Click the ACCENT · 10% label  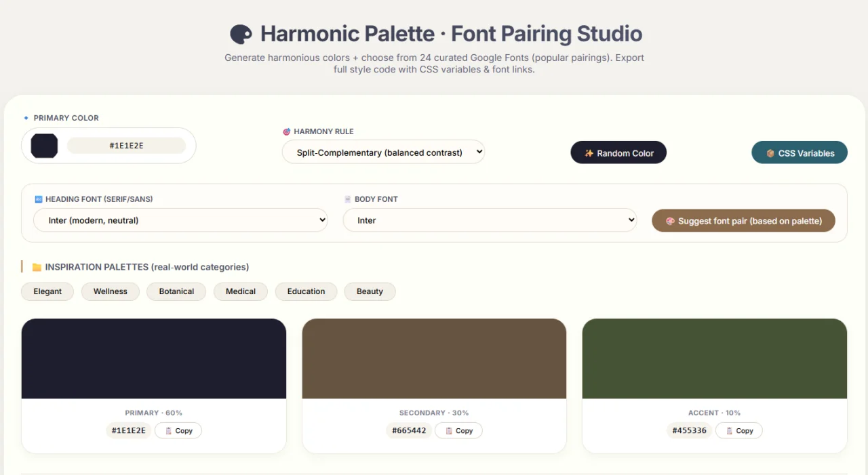[x=715, y=413]
